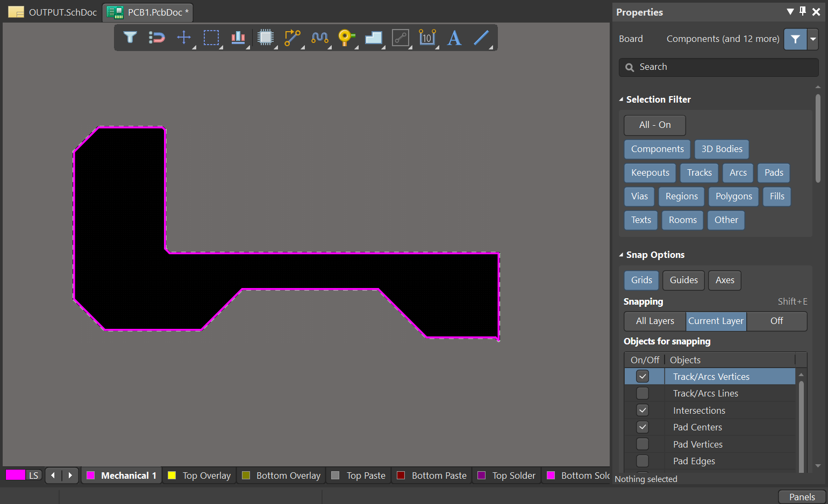Toggle the snap magnet icon in toolbar
Screen dimensions: 828x504
(157, 38)
